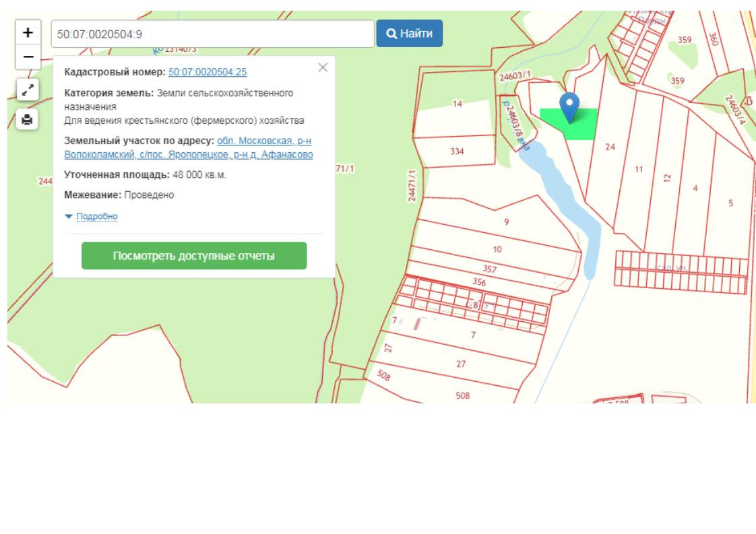Select parcel labeled 4 on map
Screen dimensions: 756x534
coord(695,188)
